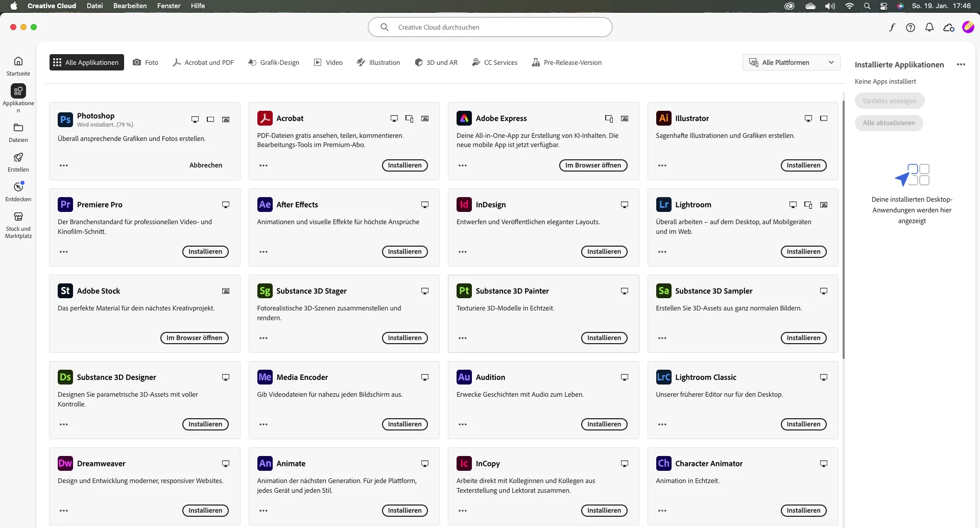Click the cloud sync status icon
The image size is (980, 528).
[949, 28]
